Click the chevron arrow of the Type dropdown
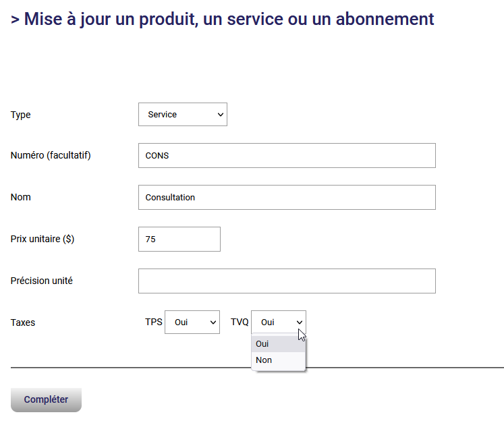The image size is (504, 423). pos(221,115)
